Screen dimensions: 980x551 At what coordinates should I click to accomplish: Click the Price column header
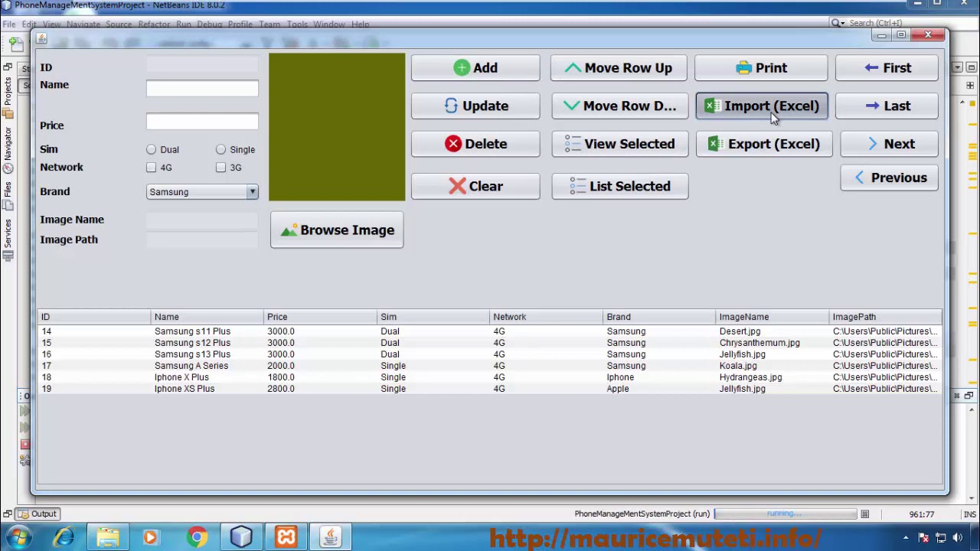(320, 317)
